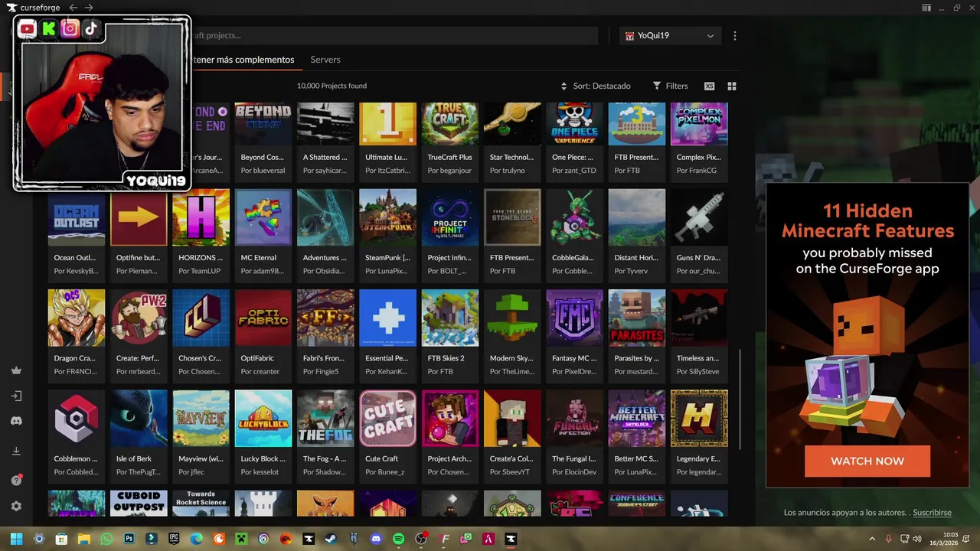Open the Guns N' Dra... modpack card
Screen dimensions: 980x551
[699, 235]
